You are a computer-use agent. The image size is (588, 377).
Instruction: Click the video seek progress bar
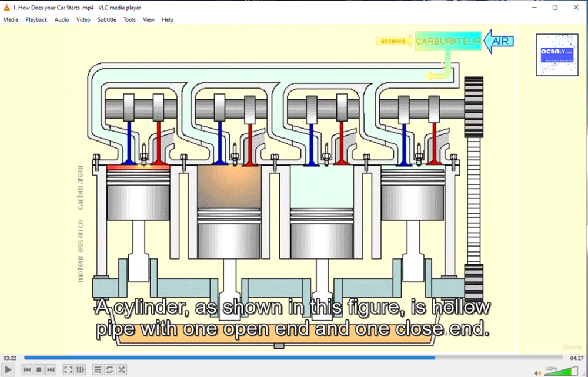click(293, 357)
